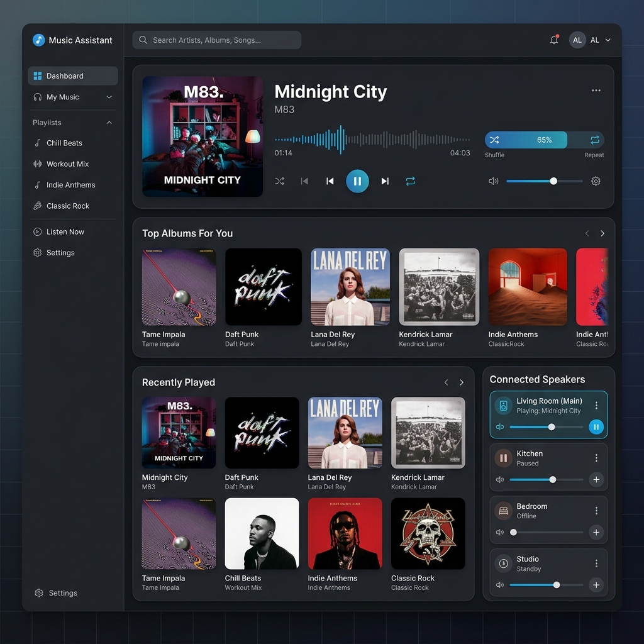644x644 pixels.
Task: Open Chill Beats cover in Recently Played
Action: 262,533
